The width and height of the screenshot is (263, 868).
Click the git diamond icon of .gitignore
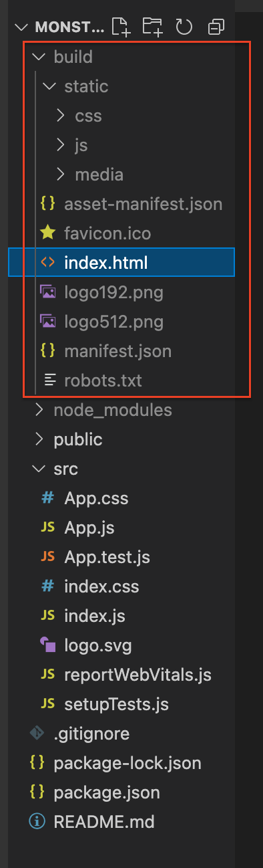pos(37,734)
